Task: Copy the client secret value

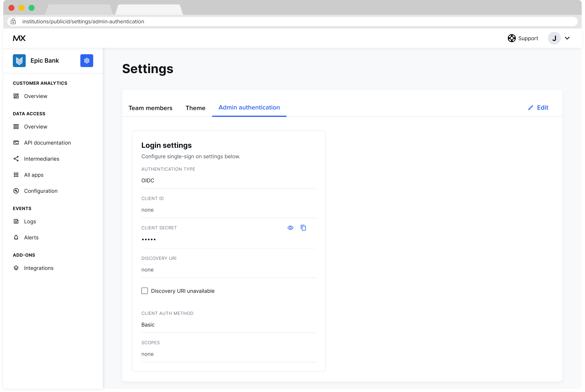Action: click(303, 228)
